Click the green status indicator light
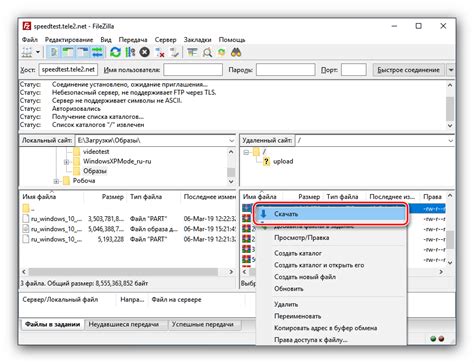 coord(433,339)
